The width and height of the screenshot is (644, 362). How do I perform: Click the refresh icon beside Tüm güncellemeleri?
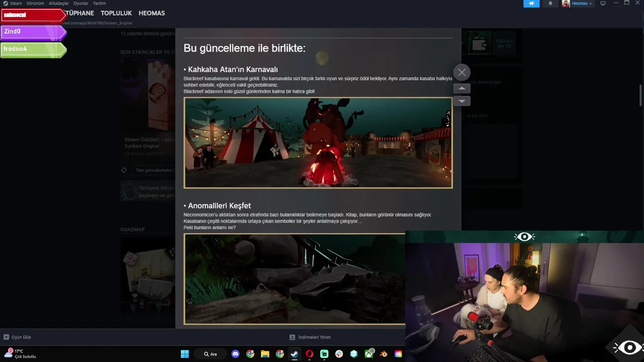[x=124, y=170]
